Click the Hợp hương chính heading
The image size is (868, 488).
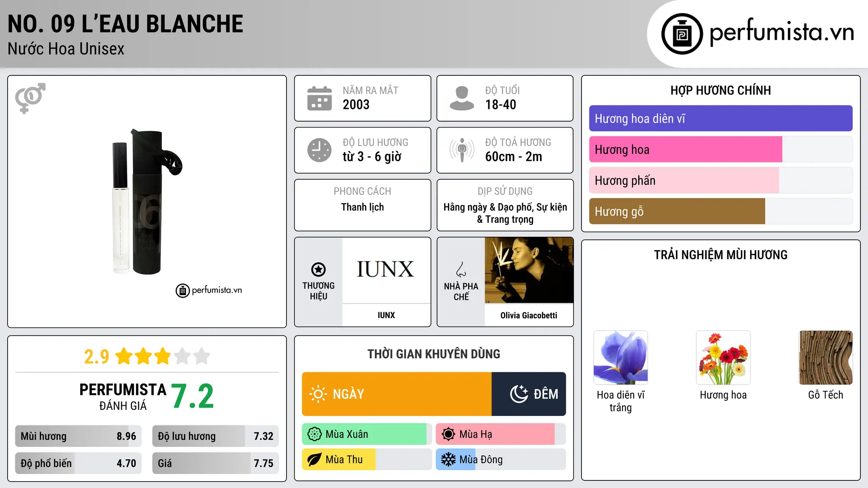(721, 90)
